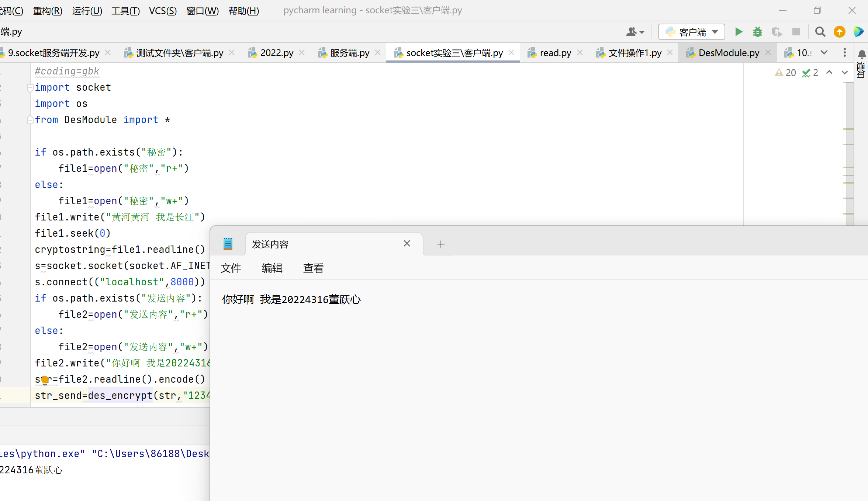Open the 工具 menu in the menu bar

pos(125,11)
